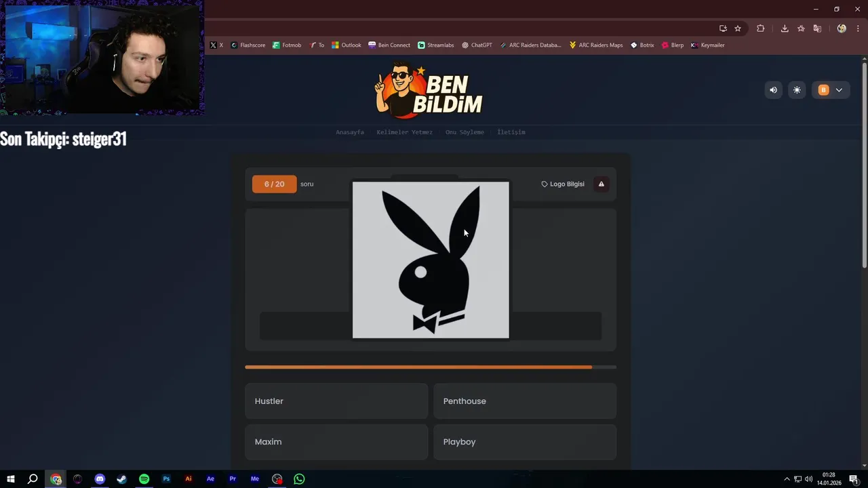868x488 pixels.
Task: Toggle light/dark theme sun icon
Action: 797,90
